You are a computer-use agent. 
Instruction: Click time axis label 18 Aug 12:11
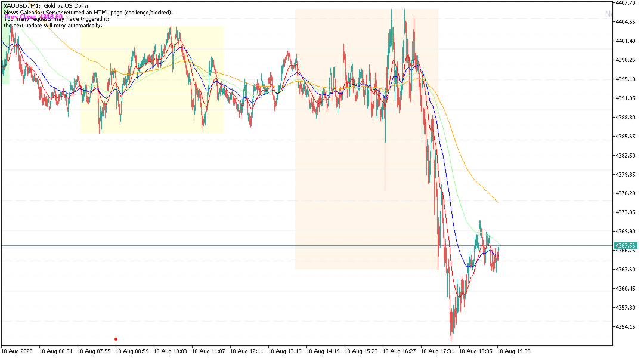(x=247, y=351)
